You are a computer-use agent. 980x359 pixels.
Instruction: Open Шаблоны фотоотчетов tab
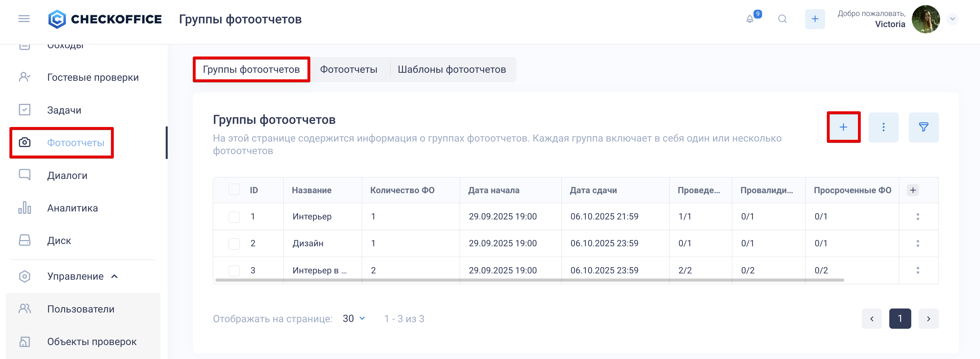(x=451, y=70)
